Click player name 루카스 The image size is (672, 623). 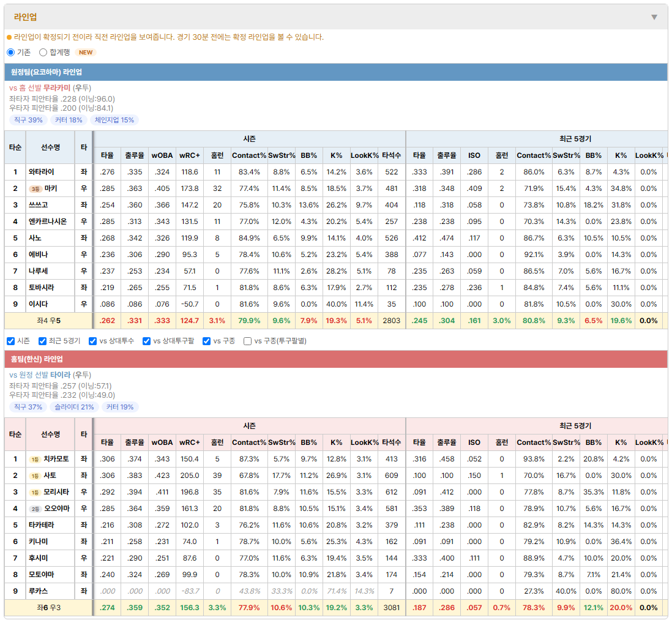coord(39,591)
